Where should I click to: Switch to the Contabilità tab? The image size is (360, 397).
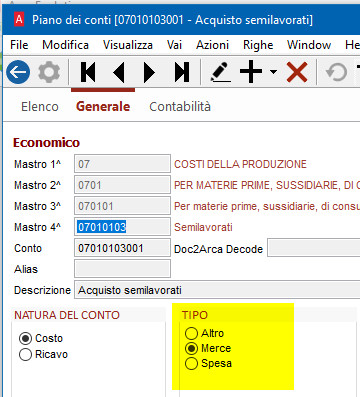(x=180, y=107)
